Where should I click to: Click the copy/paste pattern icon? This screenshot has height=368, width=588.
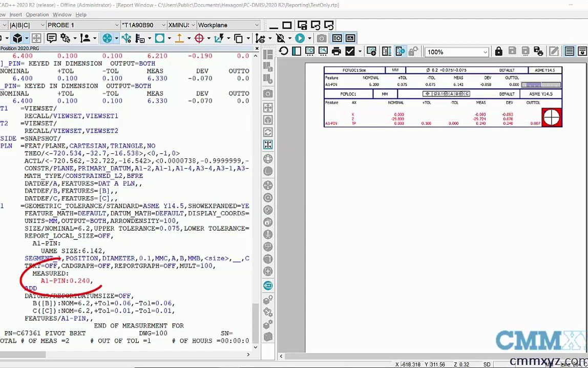[x=238, y=38]
